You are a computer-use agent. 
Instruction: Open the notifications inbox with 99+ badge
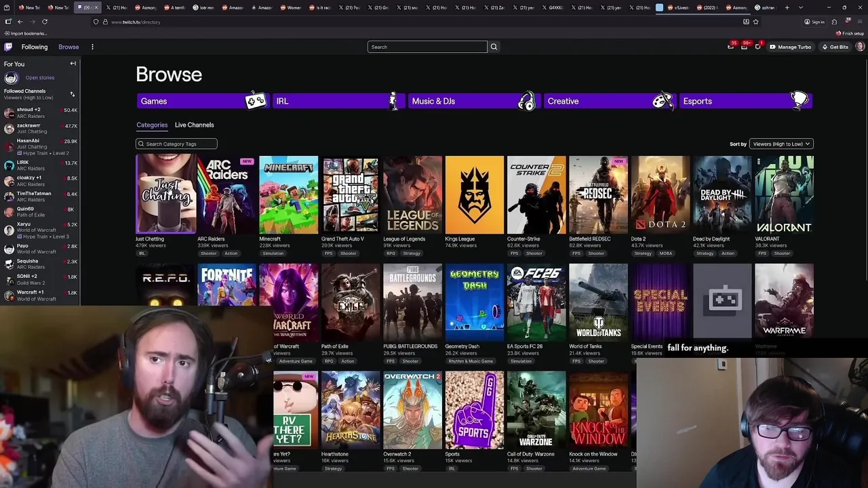[744, 47]
